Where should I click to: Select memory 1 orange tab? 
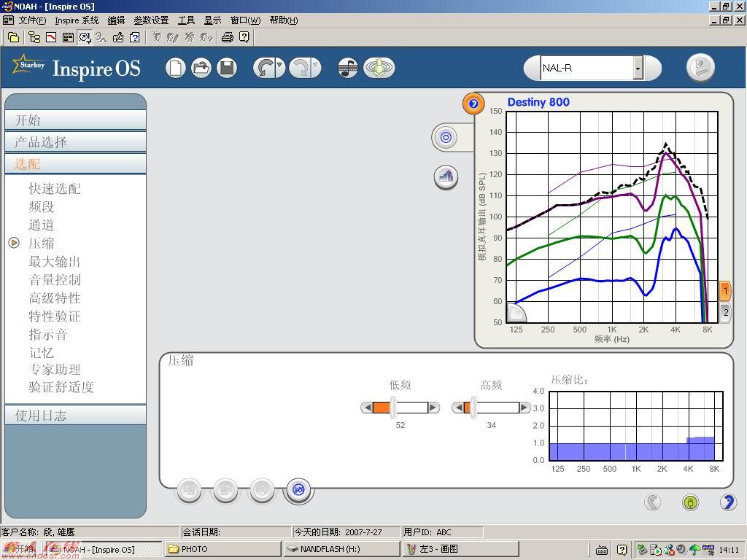click(x=725, y=290)
